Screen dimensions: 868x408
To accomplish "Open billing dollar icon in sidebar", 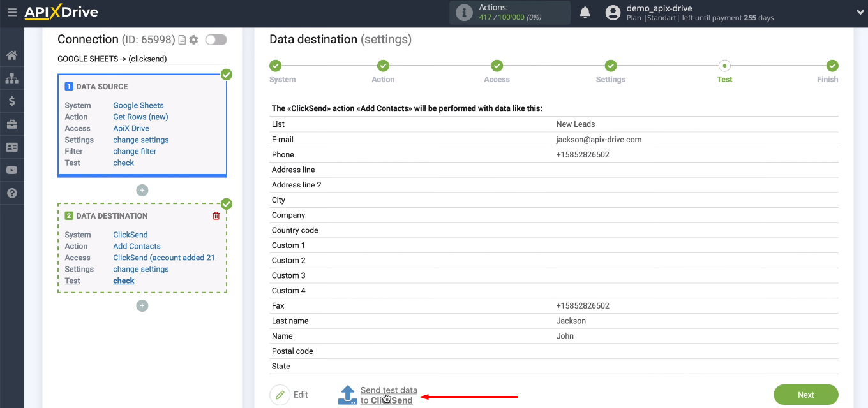I will pyautogui.click(x=11, y=101).
